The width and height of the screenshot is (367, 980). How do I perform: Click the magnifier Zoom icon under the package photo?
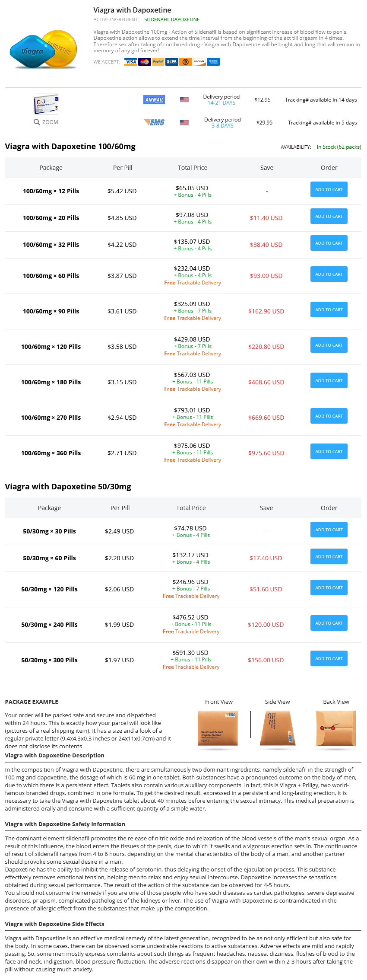pyautogui.click(x=37, y=122)
